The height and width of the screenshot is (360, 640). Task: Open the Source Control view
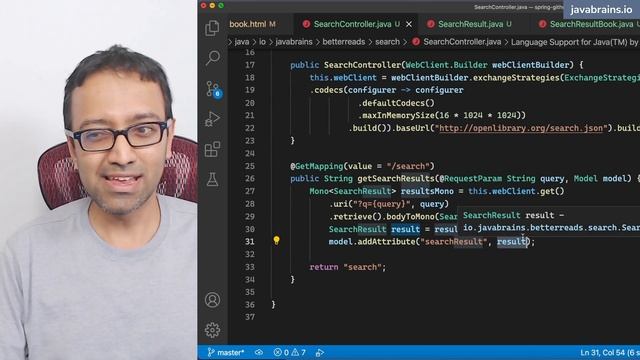click(213, 89)
